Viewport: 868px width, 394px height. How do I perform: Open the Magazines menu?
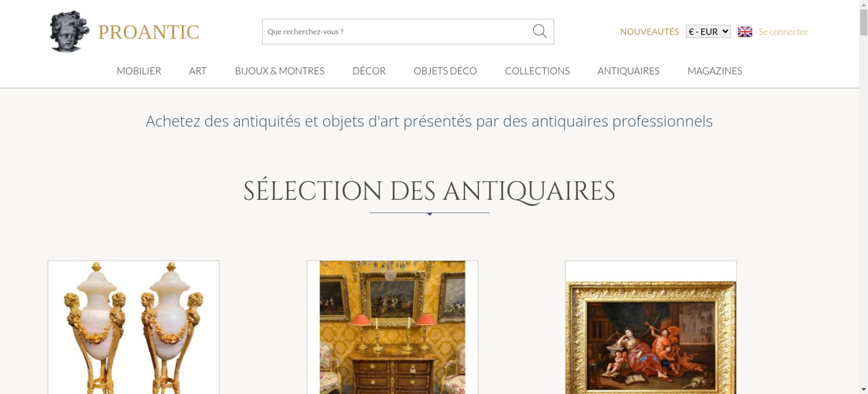(715, 71)
